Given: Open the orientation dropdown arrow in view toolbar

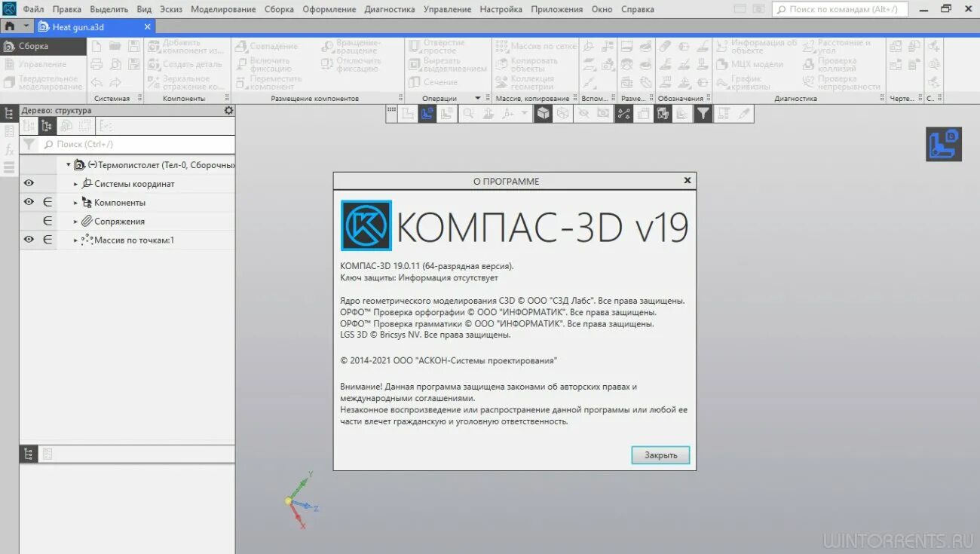Looking at the screenshot, I should pos(525,114).
